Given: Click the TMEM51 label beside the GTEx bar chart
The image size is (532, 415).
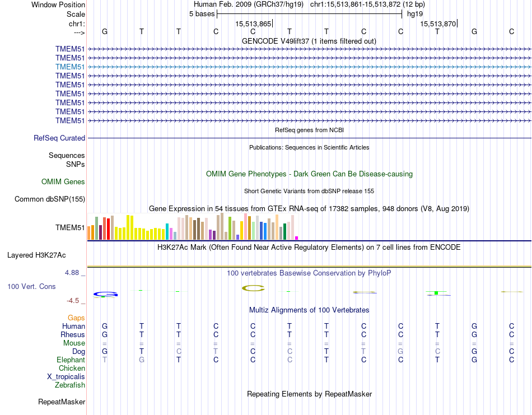Looking at the screenshot, I should (x=70, y=228).
